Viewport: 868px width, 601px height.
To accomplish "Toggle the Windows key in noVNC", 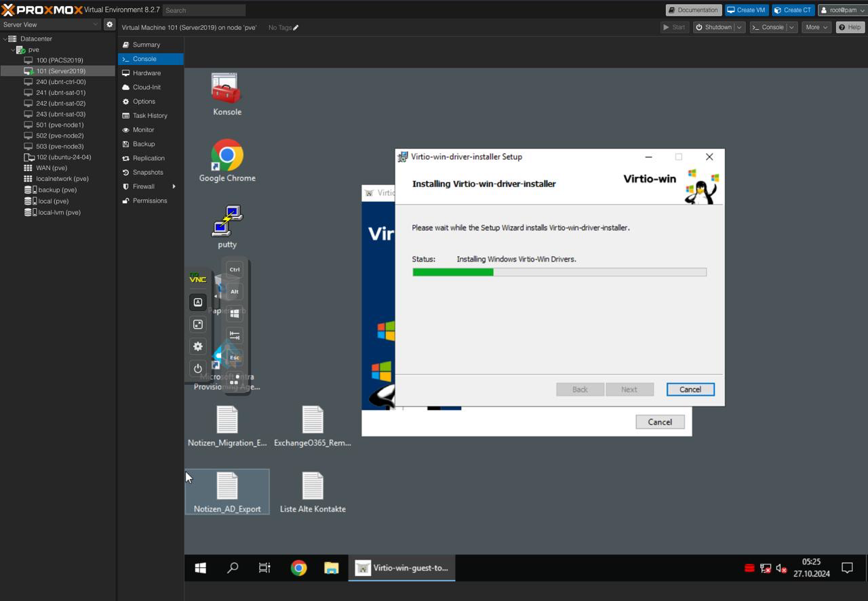I will tap(235, 313).
